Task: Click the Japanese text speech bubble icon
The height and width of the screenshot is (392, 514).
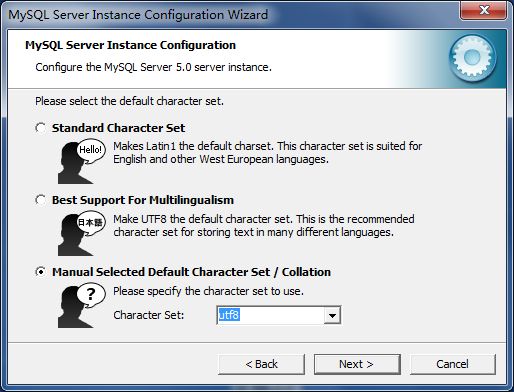Action: (x=82, y=234)
